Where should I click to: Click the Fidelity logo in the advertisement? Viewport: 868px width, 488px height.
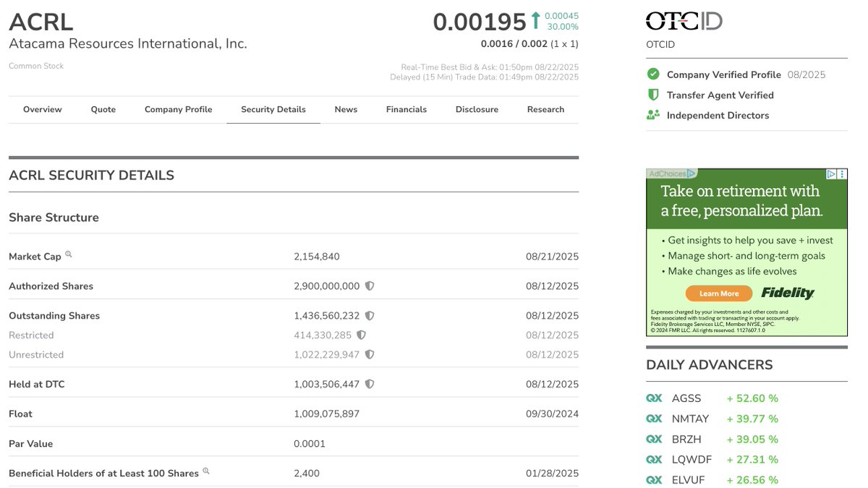point(788,293)
